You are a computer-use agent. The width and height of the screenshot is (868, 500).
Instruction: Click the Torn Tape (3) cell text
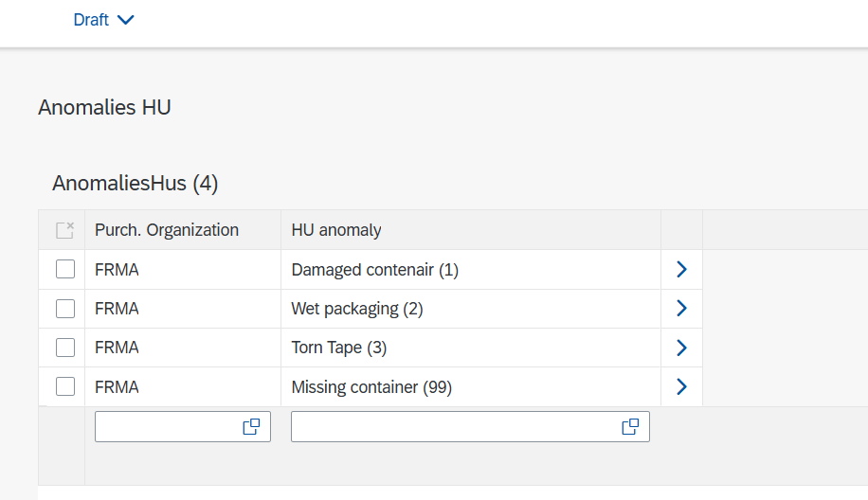(x=338, y=348)
